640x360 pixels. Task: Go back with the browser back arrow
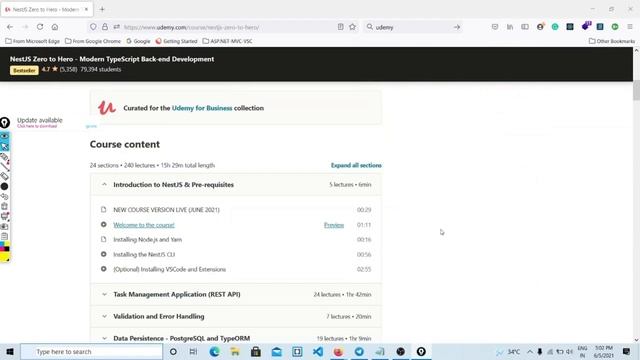[x=10, y=27]
